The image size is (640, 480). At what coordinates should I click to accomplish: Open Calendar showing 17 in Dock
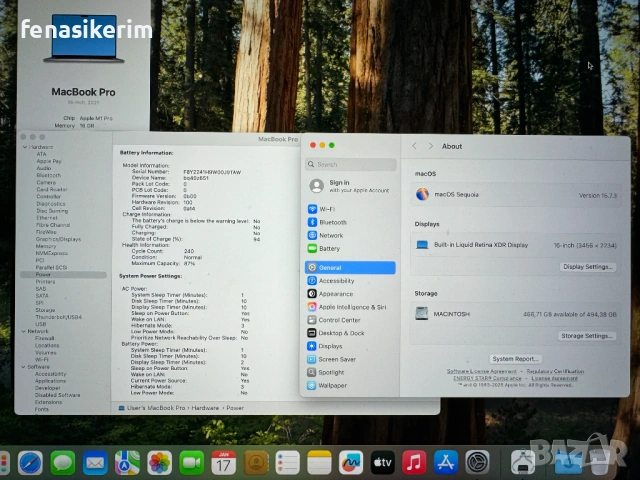223,463
